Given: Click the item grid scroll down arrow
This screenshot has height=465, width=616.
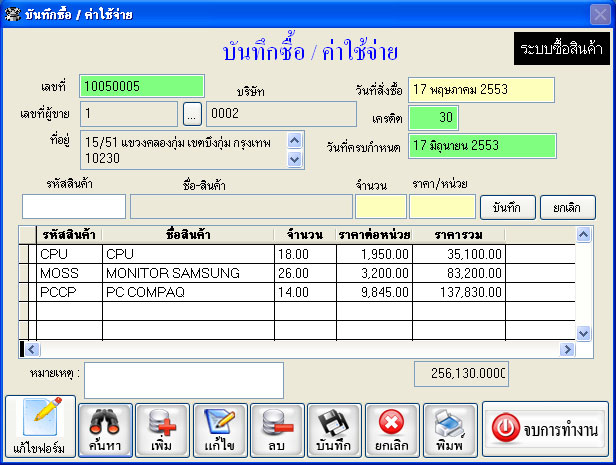Looking at the screenshot, I should tap(583, 333).
